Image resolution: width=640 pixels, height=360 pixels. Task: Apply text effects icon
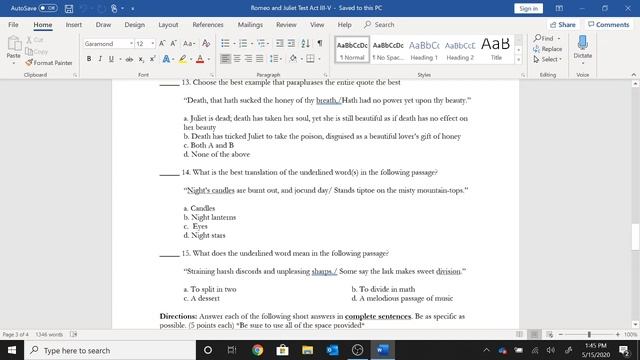166,59
